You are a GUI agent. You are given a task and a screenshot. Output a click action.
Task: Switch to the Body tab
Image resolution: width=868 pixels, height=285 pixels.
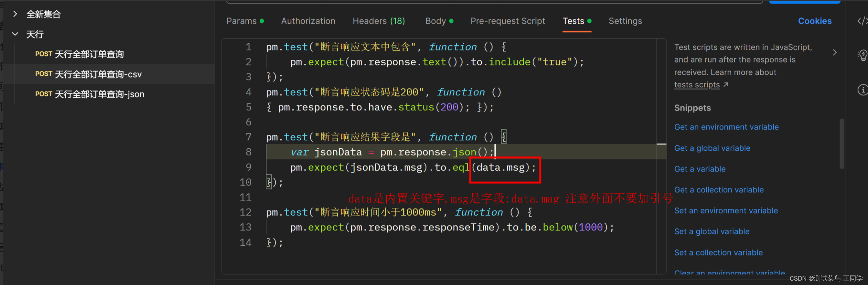439,21
